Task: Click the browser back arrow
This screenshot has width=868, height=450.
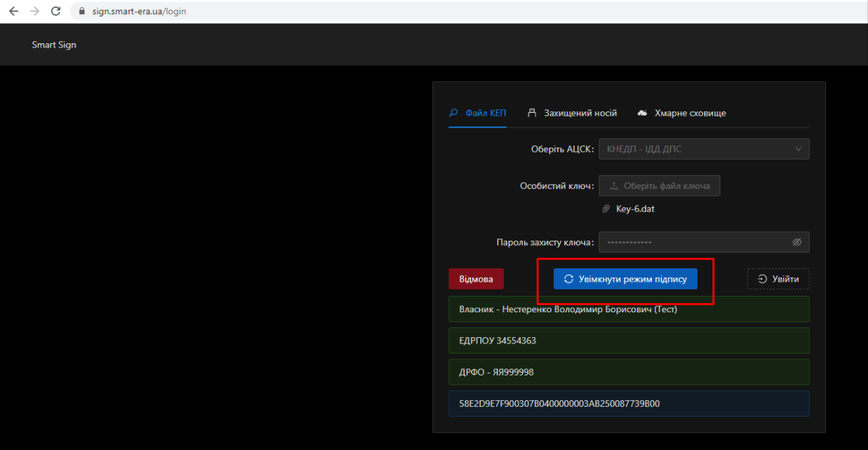Action: (x=13, y=11)
